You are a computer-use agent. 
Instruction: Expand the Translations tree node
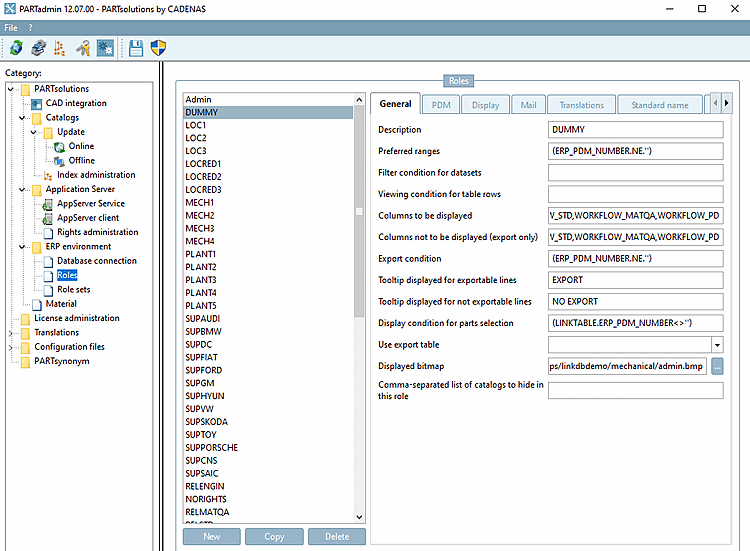click(x=11, y=333)
